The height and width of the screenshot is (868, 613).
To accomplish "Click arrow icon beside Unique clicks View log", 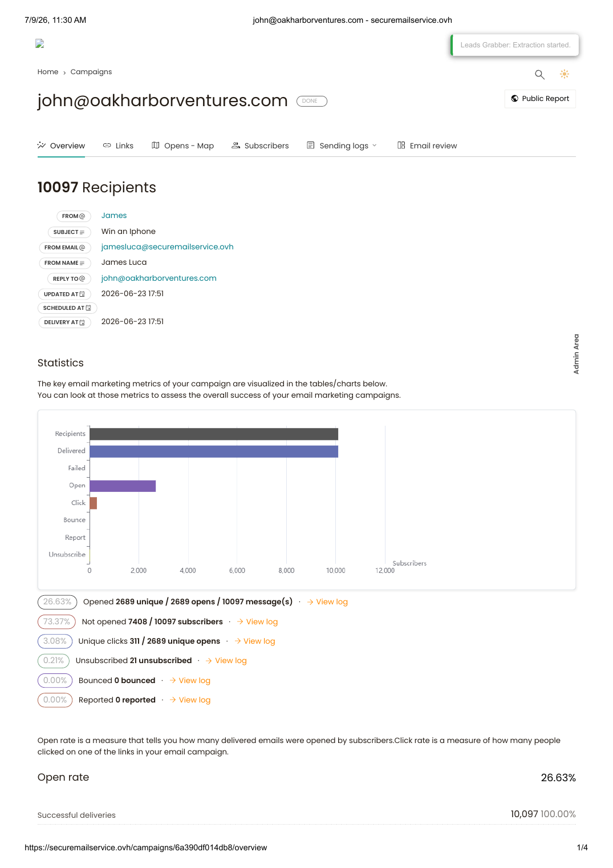I will tap(238, 641).
